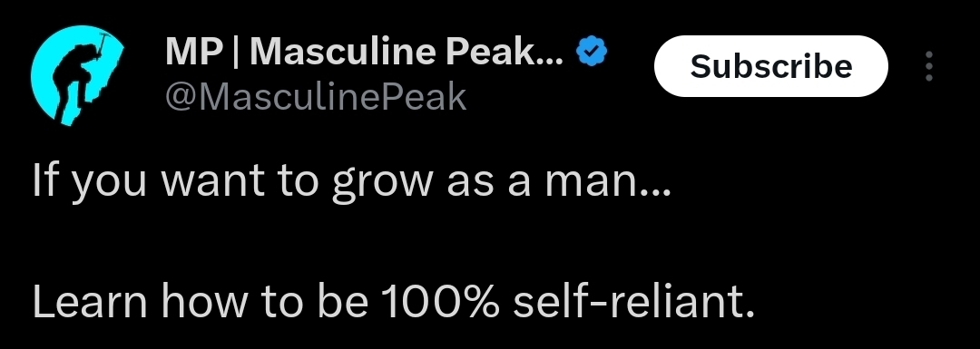View the verification details badge next to the name
The image size is (980, 349).
click(591, 52)
